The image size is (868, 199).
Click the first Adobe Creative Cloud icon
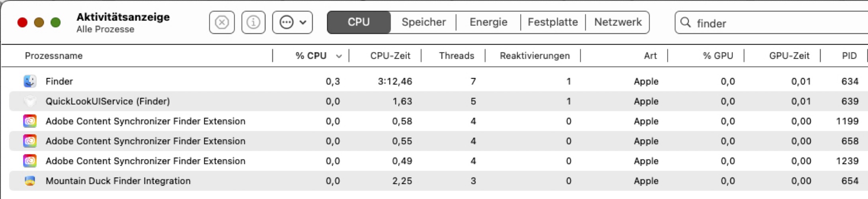click(x=30, y=121)
